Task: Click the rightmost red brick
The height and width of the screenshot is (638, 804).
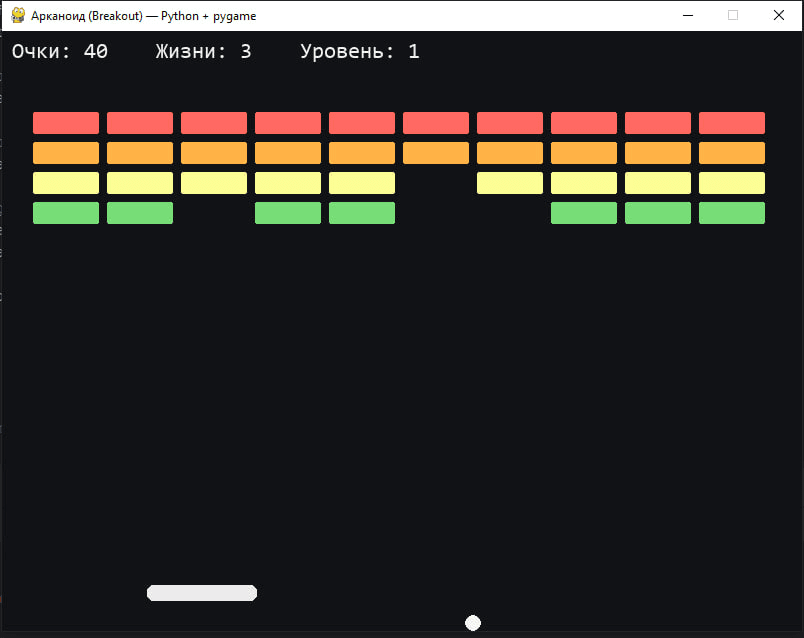Action: (732, 123)
